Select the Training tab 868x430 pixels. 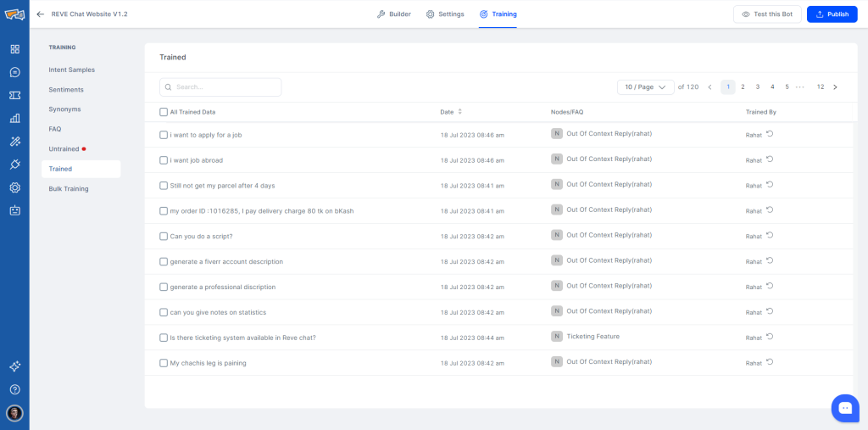pyautogui.click(x=498, y=14)
